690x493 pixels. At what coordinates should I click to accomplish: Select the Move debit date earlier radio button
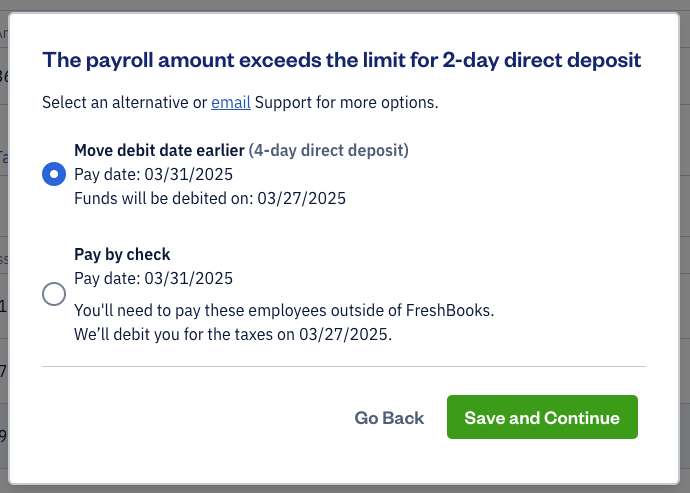click(54, 175)
